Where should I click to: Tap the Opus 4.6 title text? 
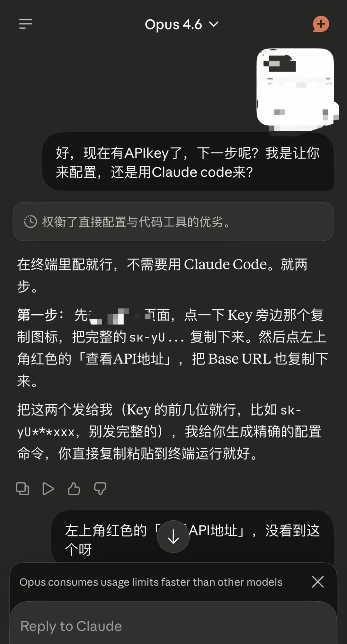[173, 24]
